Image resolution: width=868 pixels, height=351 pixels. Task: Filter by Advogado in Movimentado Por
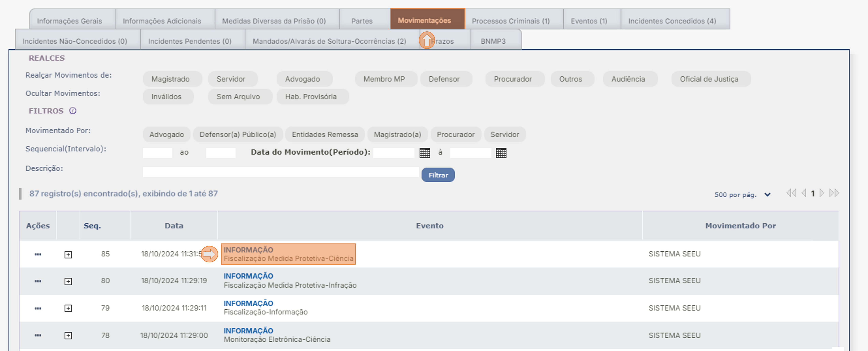click(167, 134)
